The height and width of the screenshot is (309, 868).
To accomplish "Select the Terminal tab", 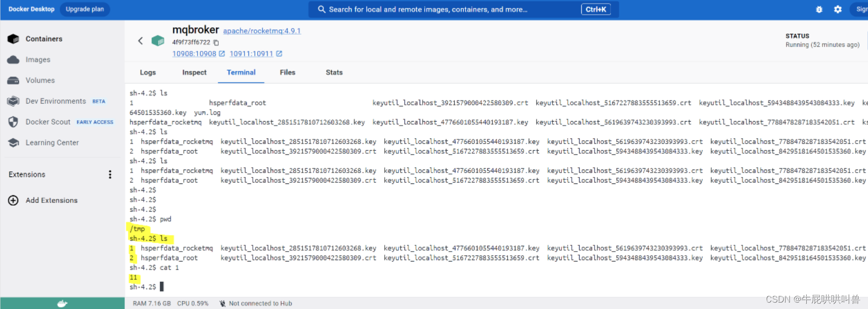I will click(x=241, y=72).
